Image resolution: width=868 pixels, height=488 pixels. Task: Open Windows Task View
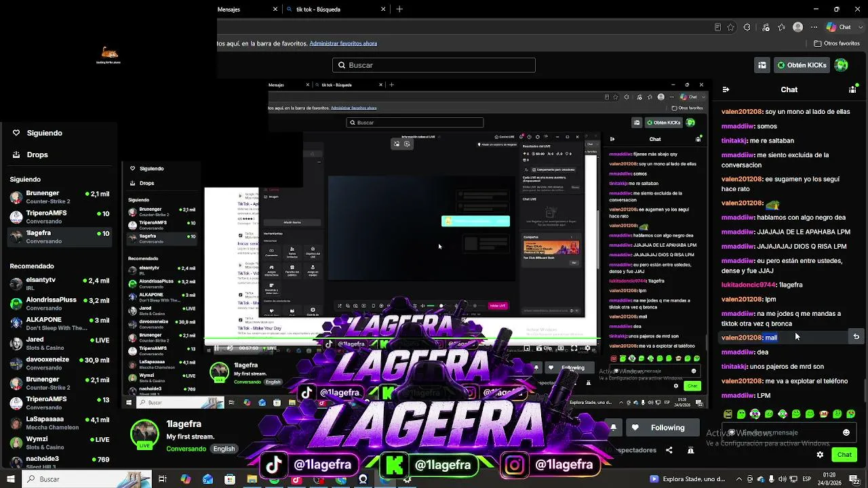(x=163, y=479)
